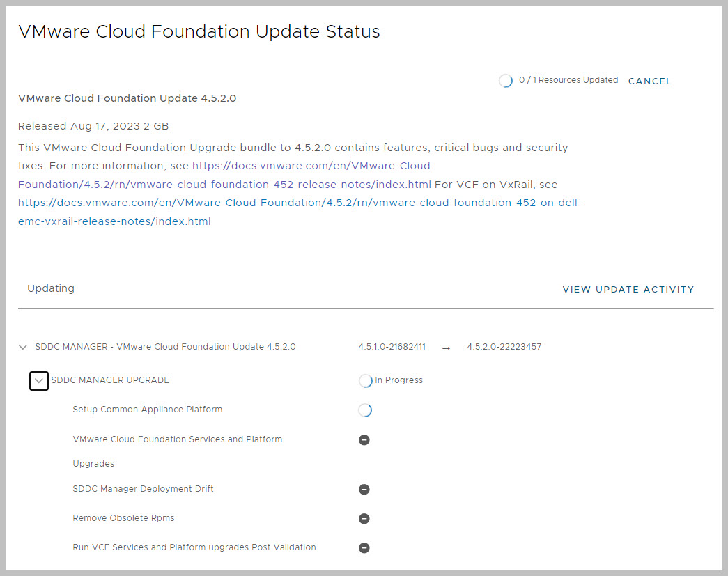Click spinner beside Setup Common Appliance Platform
The width and height of the screenshot is (728, 576).
coord(365,410)
